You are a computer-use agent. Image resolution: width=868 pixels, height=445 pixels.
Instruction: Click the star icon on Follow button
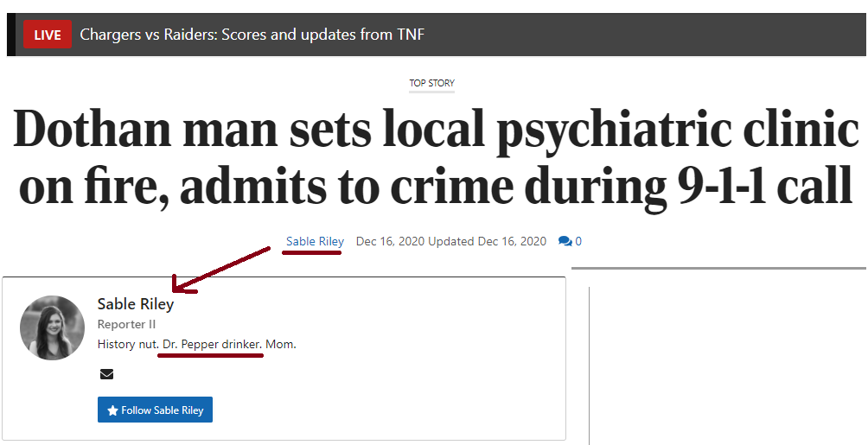pyautogui.click(x=113, y=410)
